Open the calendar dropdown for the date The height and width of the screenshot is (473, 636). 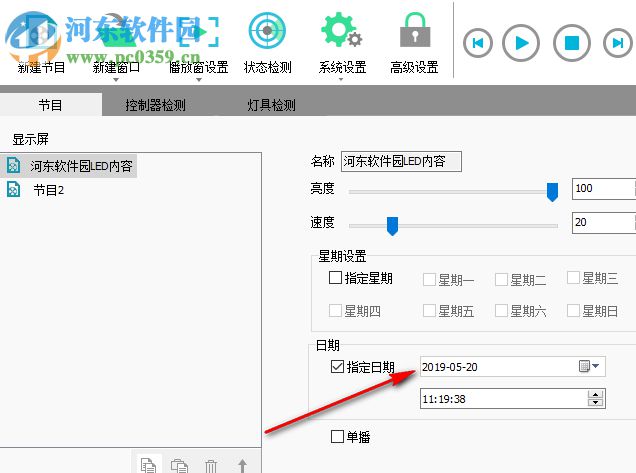(x=589, y=366)
